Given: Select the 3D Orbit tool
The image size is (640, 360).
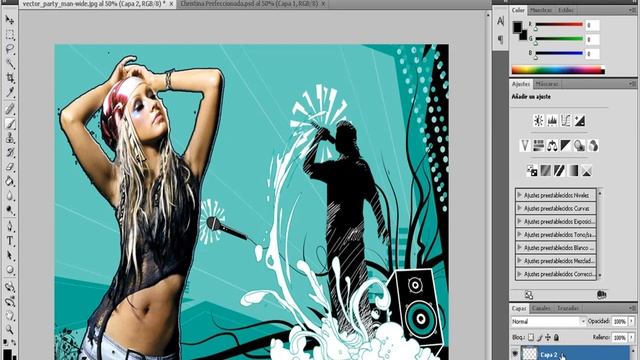Looking at the screenshot, I should (x=10, y=302).
